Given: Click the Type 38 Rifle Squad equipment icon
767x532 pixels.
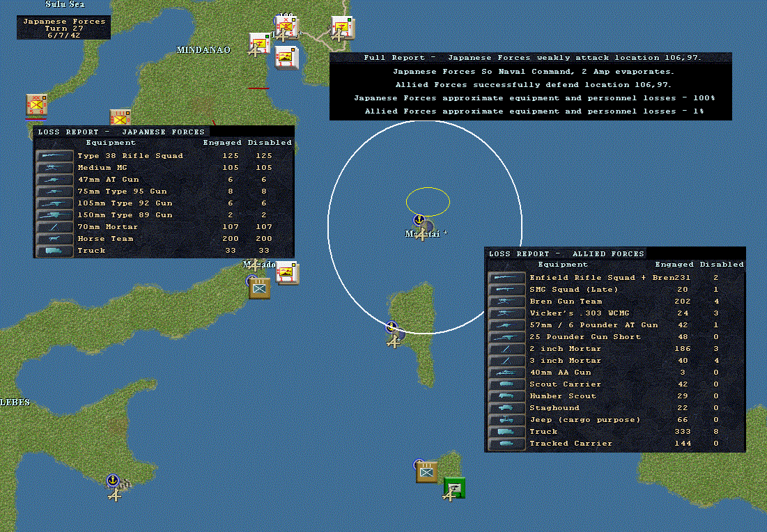Looking at the screenshot, I should point(55,156).
